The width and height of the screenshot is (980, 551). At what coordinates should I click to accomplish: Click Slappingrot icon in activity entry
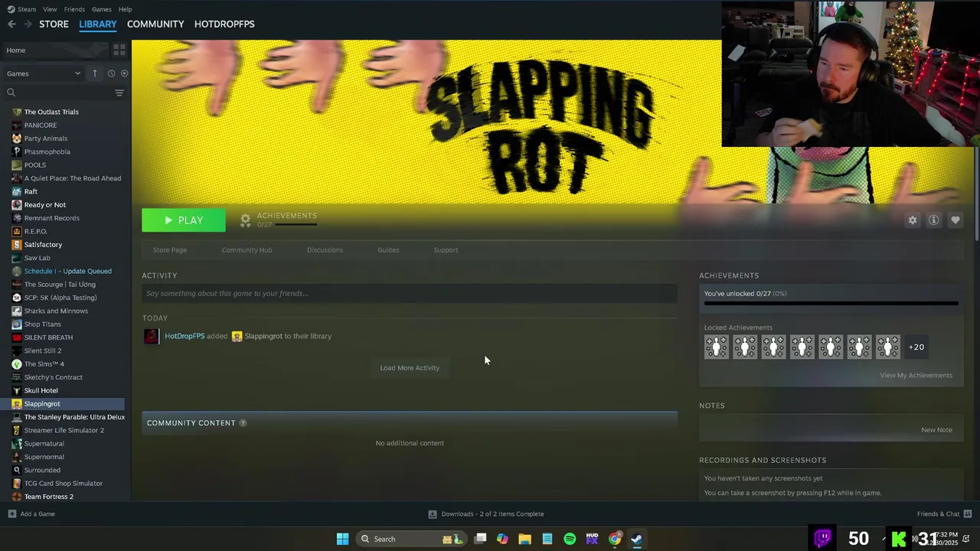tap(237, 336)
